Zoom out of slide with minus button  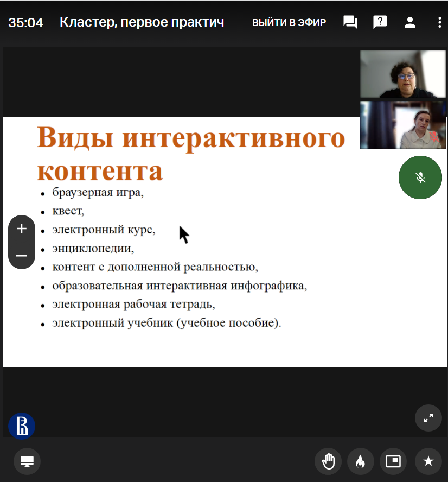[22, 256]
